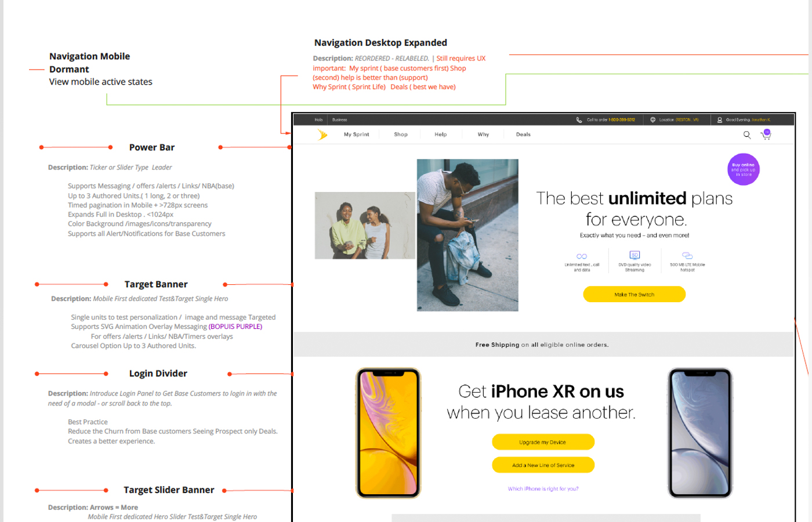This screenshot has width=812, height=522.
Task: Click the unlimited infinity icon
Action: (582, 256)
